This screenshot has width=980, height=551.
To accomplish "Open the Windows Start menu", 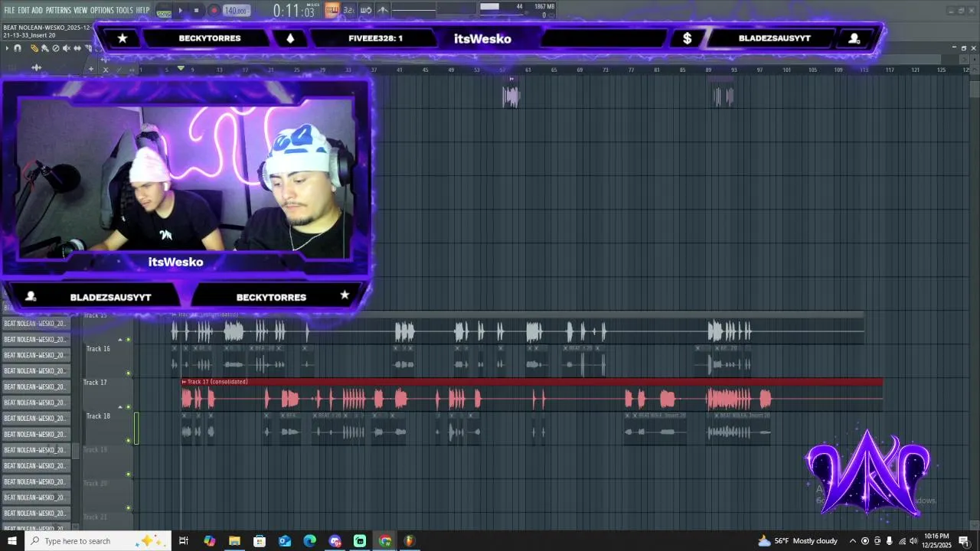I will (11, 541).
